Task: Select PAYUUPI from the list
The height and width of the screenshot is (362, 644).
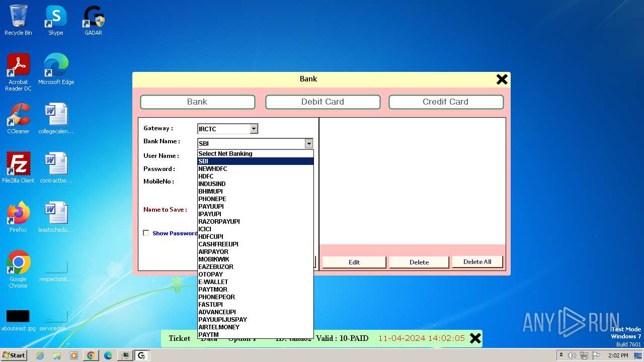Action: pos(256,207)
